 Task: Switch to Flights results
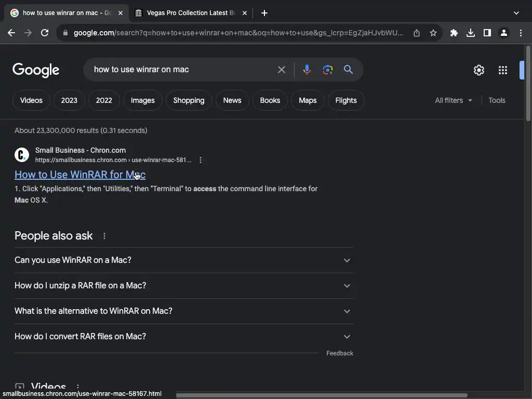pyautogui.click(x=346, y=100)
